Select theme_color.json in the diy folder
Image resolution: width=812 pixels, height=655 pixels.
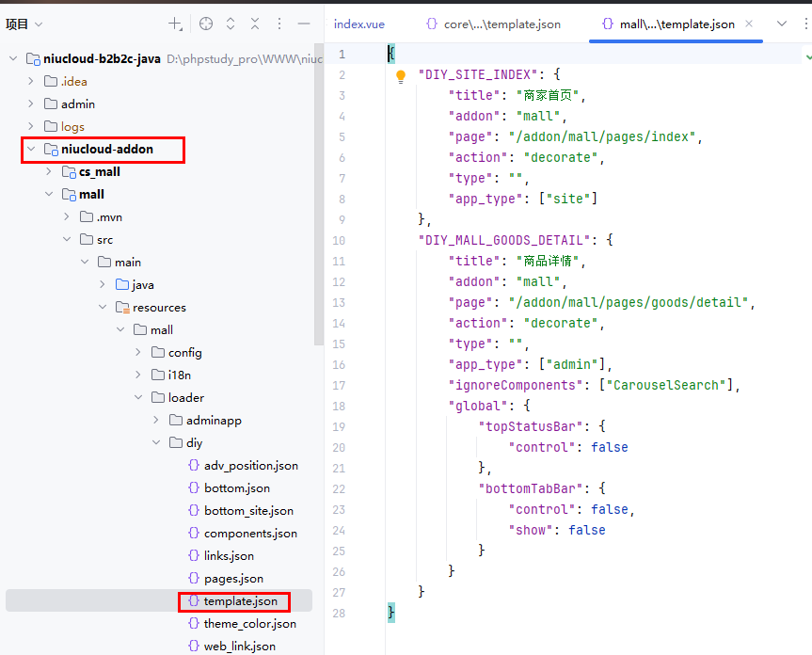tap(249, 623)
